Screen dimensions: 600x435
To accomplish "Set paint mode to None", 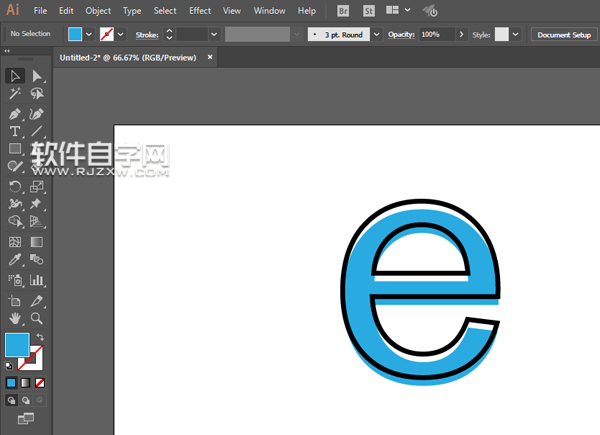I will click(40, 383).
